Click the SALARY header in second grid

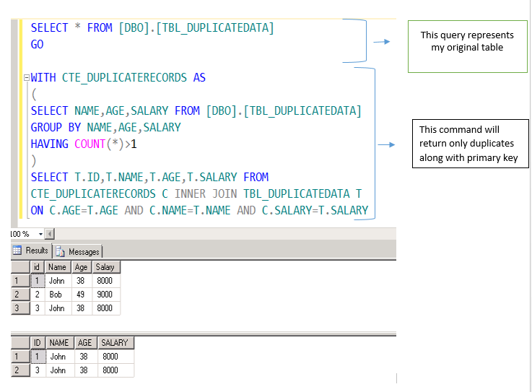[x=115, y=343]
